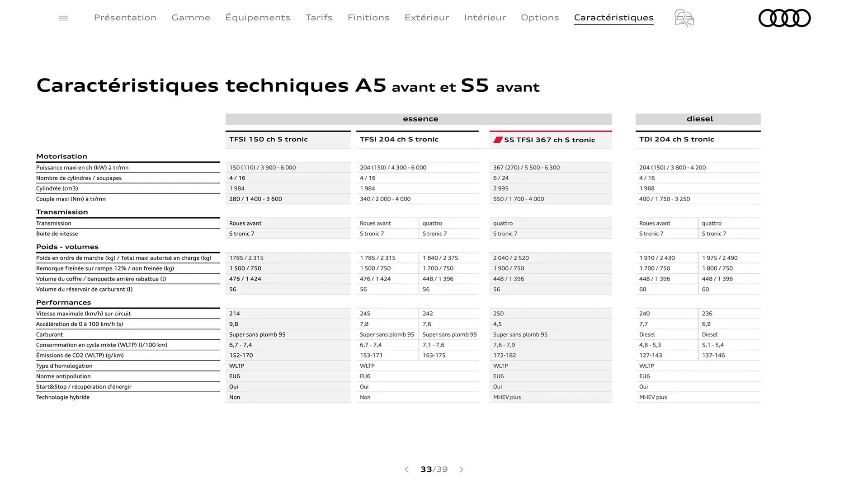Switch to the Intérieur section
The width and height of the screenshot is (868, 488).
(x=485, y=18)
